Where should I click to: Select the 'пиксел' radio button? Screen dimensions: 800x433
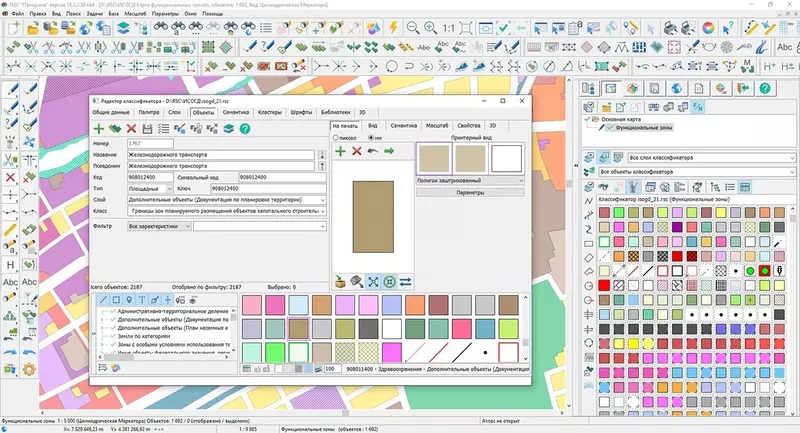336,137
